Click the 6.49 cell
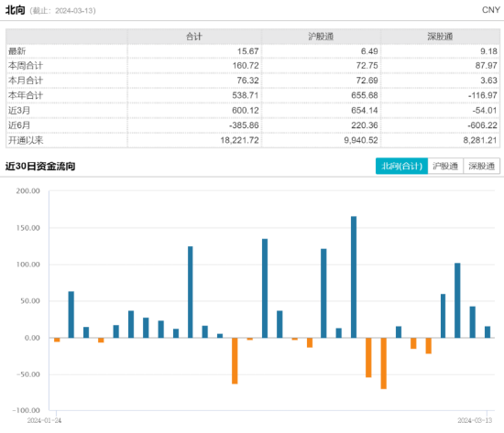The width and height of the screenshot is (504, 433). [369, 51]
